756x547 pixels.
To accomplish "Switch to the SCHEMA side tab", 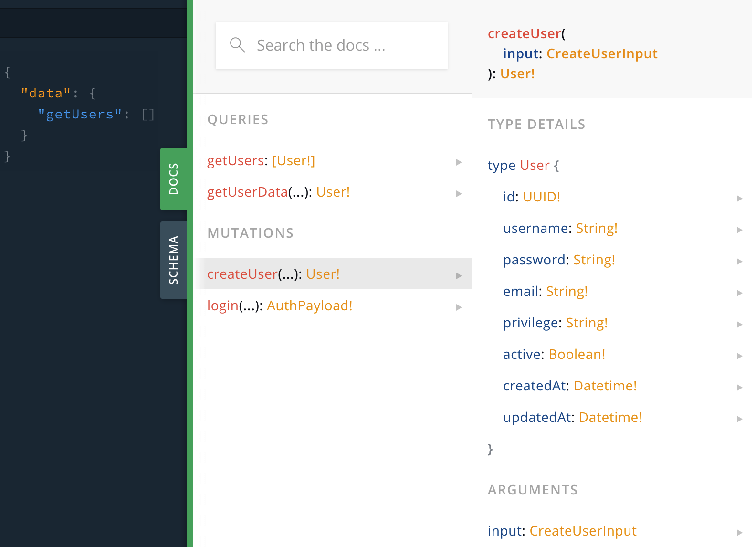I will click(x=174, y=260).
